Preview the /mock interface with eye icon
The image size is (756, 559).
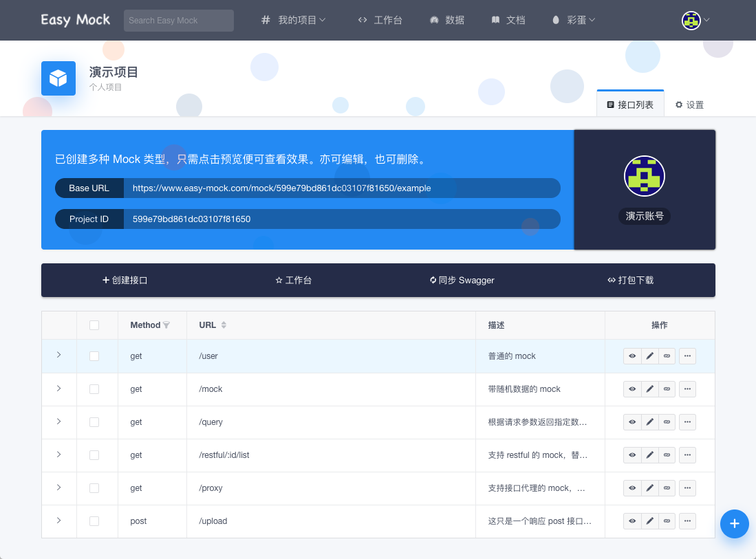[x=632, y=389]
